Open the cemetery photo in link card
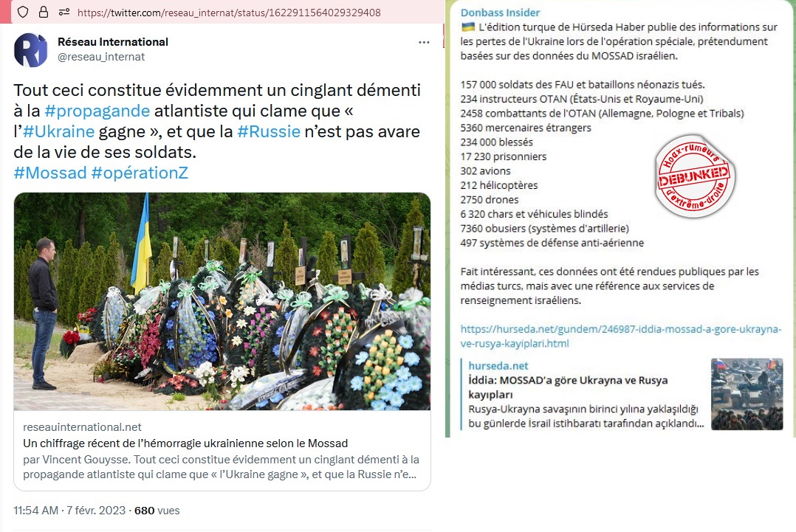The height and width of the screenshot is (532, 796). pos(222,301)
